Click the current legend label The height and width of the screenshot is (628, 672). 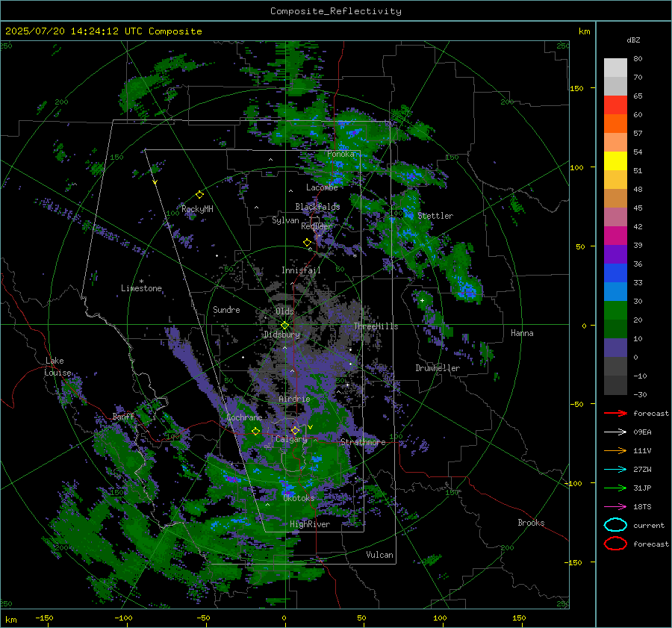[x=649, y=525]
